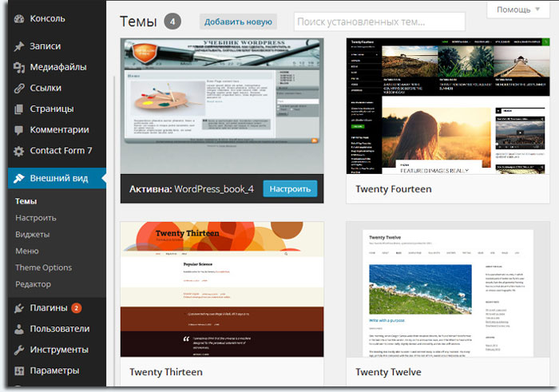Select Виджеты in the appearance submenu
This screenshot has height=392, width=559.
click(33, 234)
